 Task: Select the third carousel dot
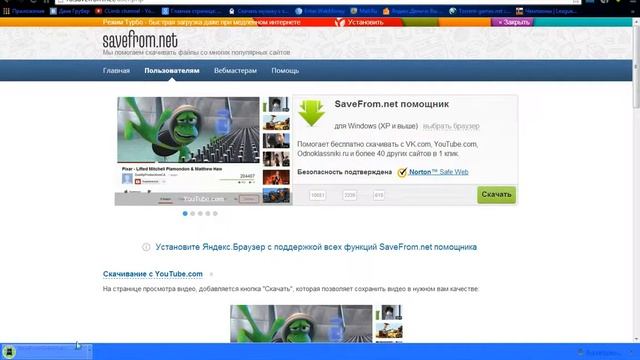click(200, 213)
